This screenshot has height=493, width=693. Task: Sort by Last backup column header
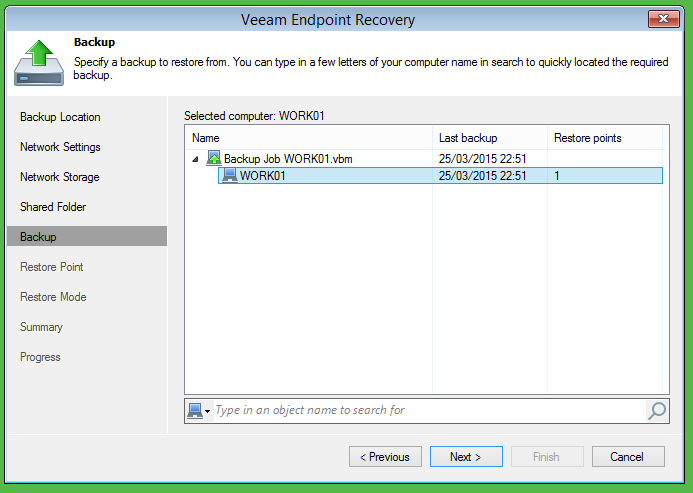(490, 138)
